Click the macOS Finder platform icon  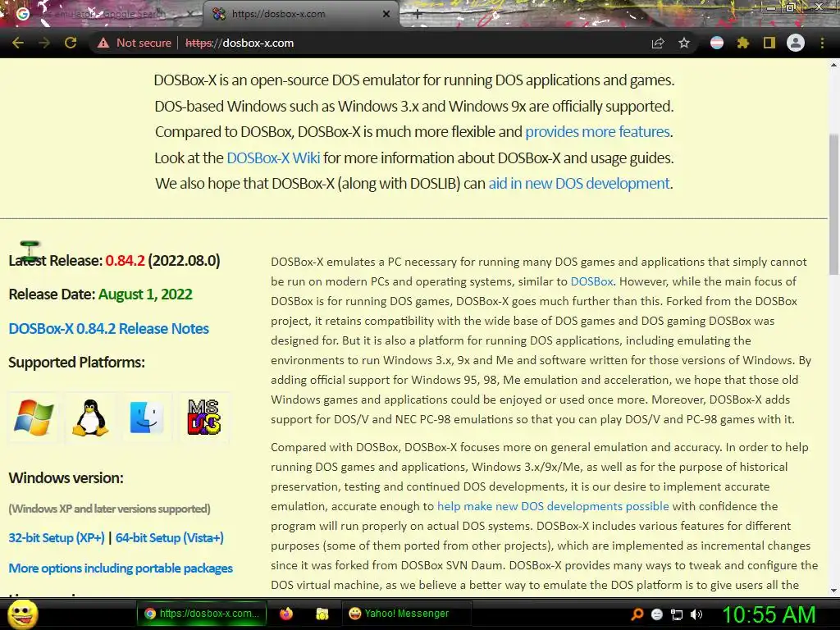(x=147, y=418)
